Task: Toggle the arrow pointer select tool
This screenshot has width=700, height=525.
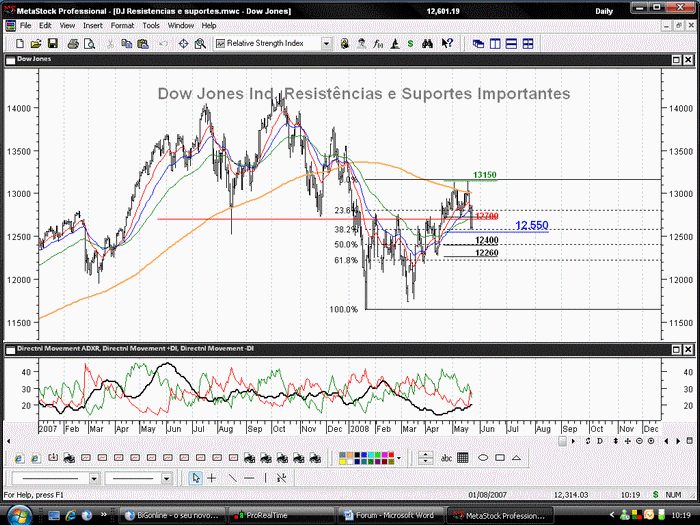Action: click(196, 478)
